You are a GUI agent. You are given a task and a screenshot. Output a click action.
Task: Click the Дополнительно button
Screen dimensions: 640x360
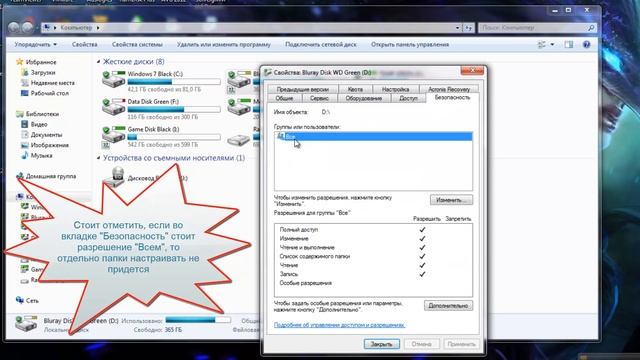tap(448, 306)
